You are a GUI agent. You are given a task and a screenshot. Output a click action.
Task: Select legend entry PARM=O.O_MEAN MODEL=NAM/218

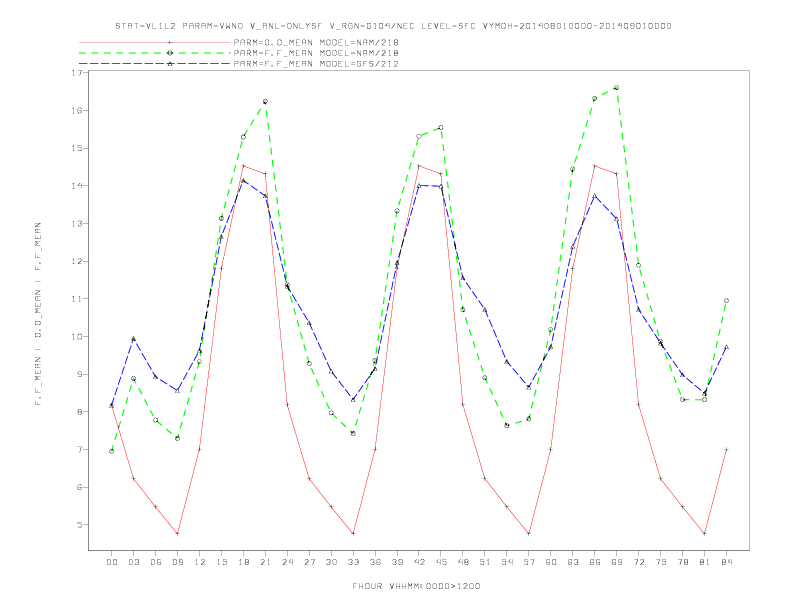(x=316, y=42)
